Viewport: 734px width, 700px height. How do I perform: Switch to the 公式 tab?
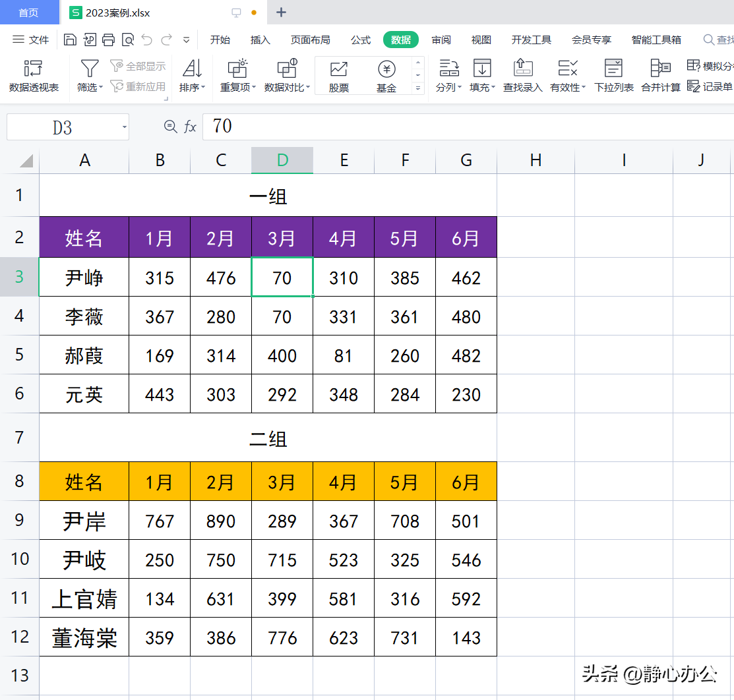pos(361,40)
